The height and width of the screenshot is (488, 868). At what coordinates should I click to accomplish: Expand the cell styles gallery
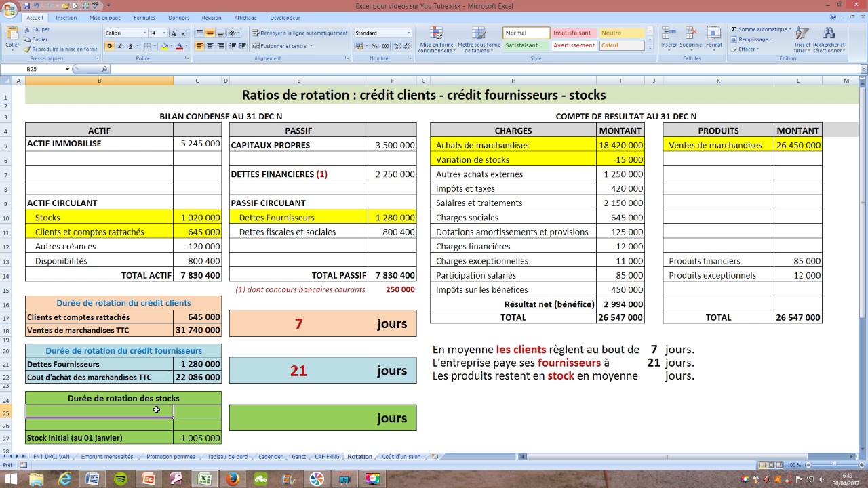649,47
